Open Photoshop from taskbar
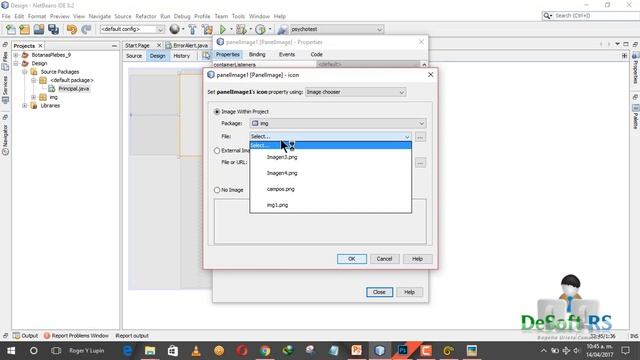 (403, 351)
